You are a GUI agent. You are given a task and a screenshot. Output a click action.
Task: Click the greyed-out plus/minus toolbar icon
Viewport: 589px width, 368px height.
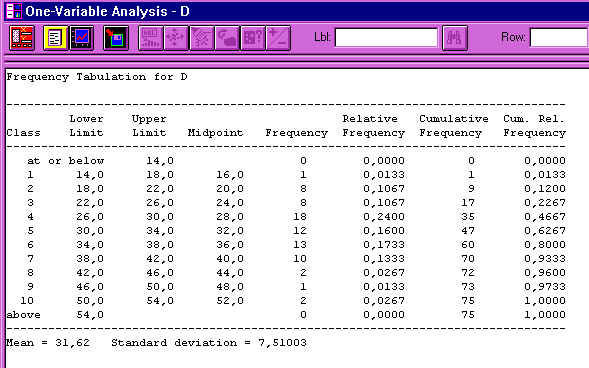click(278, 38)
